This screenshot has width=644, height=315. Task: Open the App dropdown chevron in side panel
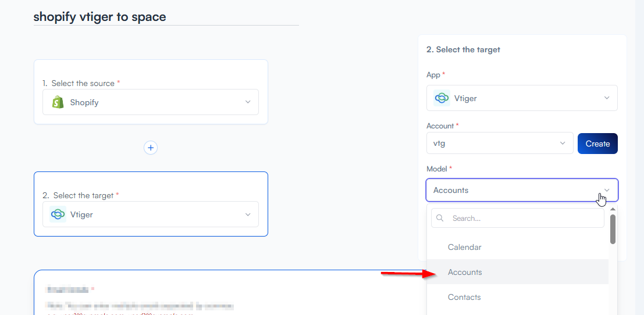pos(607,98)
